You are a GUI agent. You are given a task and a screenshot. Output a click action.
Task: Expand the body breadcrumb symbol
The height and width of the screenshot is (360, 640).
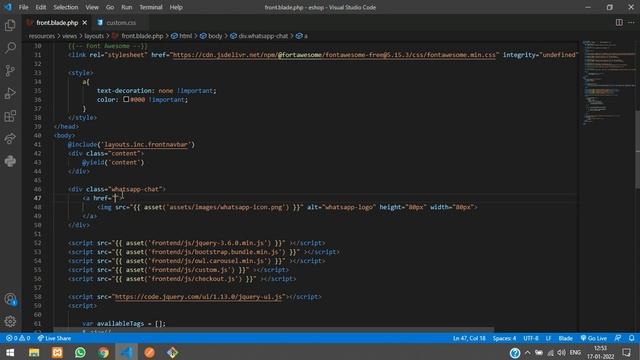(211, 36)
